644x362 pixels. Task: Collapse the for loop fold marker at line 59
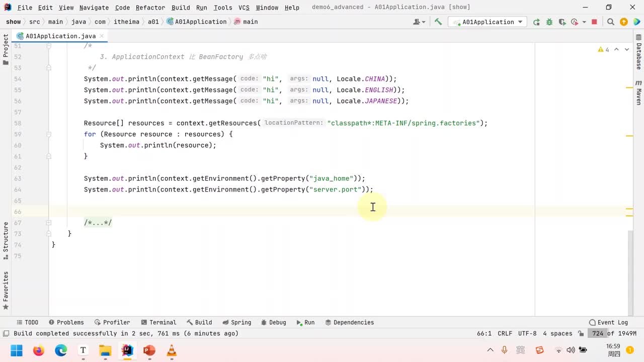coord(49,134)
